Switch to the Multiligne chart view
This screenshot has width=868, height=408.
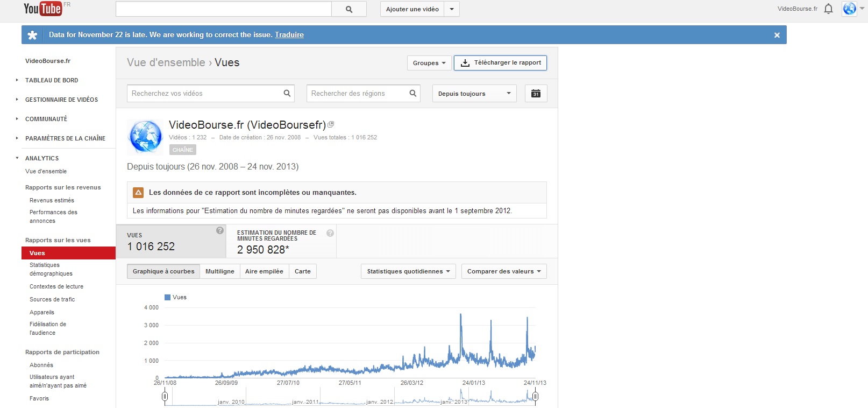[x=219, y=271]
